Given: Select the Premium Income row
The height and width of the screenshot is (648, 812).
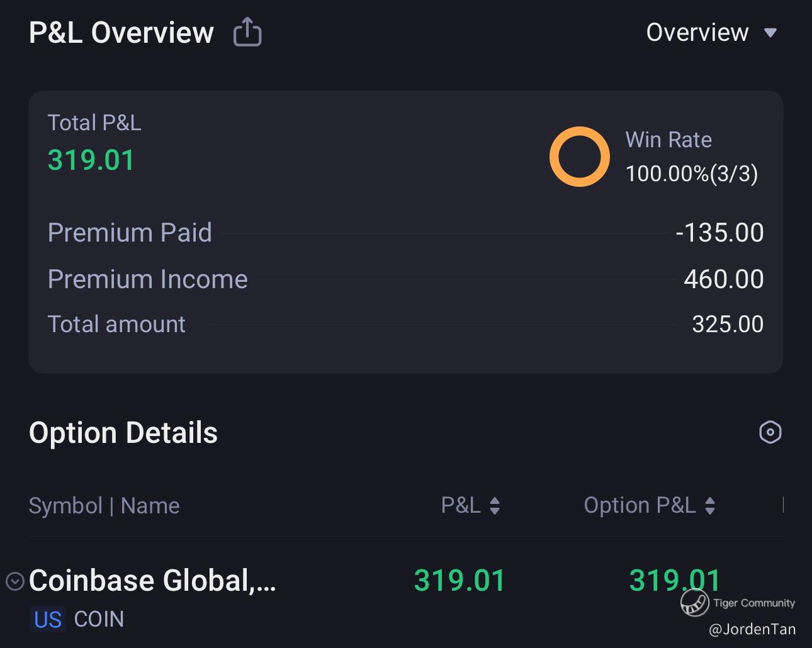Looking at the screenshot, I should coord(405,279).
